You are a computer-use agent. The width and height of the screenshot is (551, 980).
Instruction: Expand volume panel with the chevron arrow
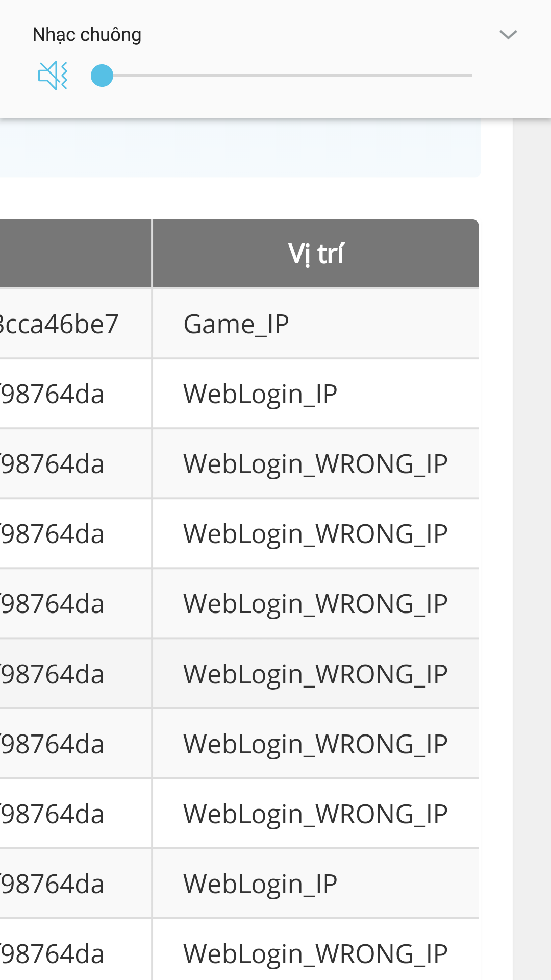point(508,35)
